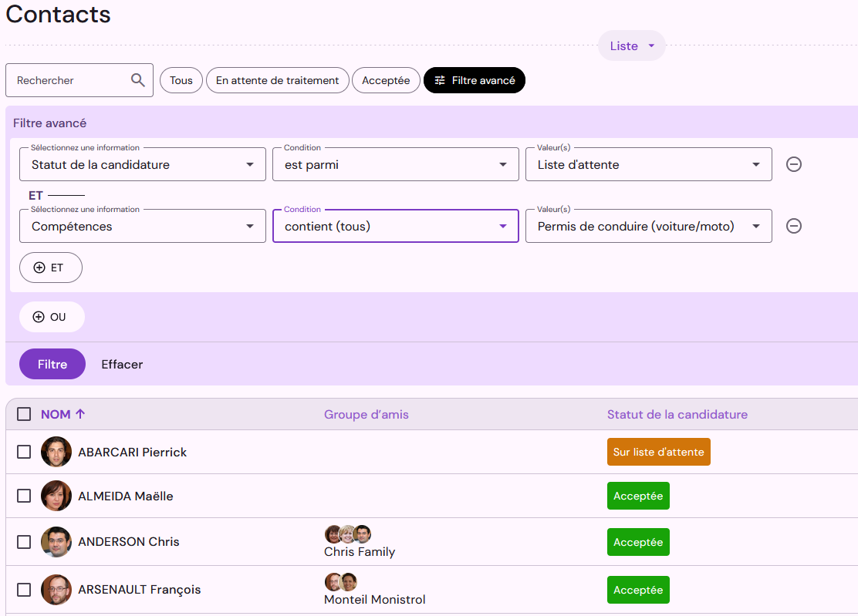Screen dimensions: 858x616
Task: Open the 'est parmi' condition dropdown
Action: pyautogui.click(x=396, y=164)
